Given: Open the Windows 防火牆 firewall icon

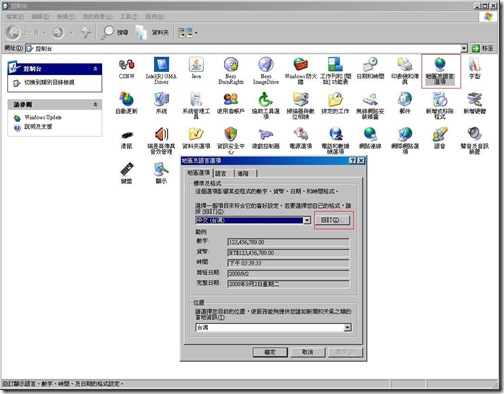Looking at the screenshot, I should pyautogui.click(x=300, y=70).
